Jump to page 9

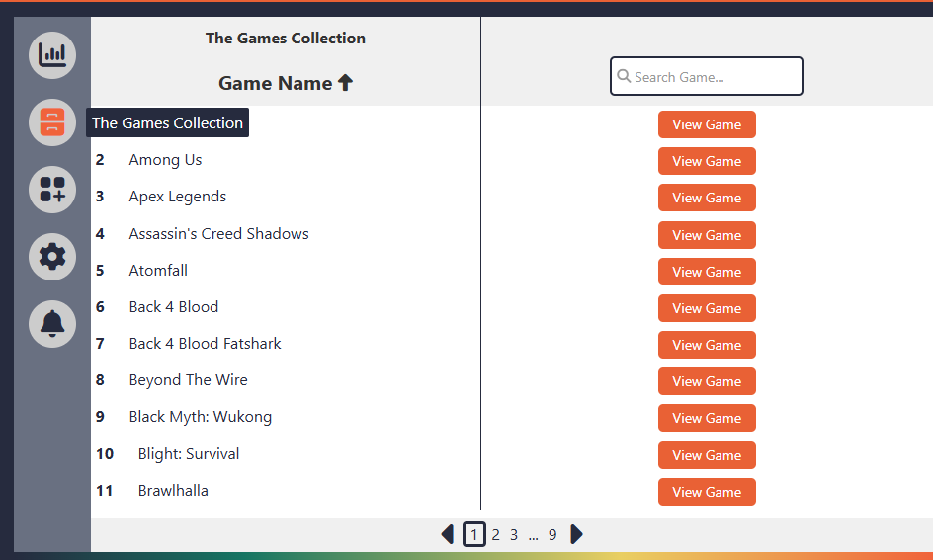(x=552, y=535)
